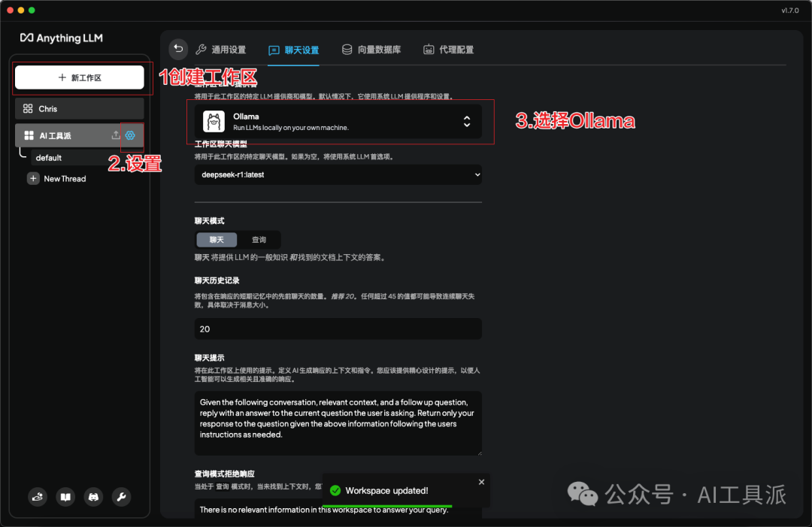The height and width of the screenshot is (527, 812).
Task: Click the wrench icon of General Settings tab
Action: [x=201, y=50]
